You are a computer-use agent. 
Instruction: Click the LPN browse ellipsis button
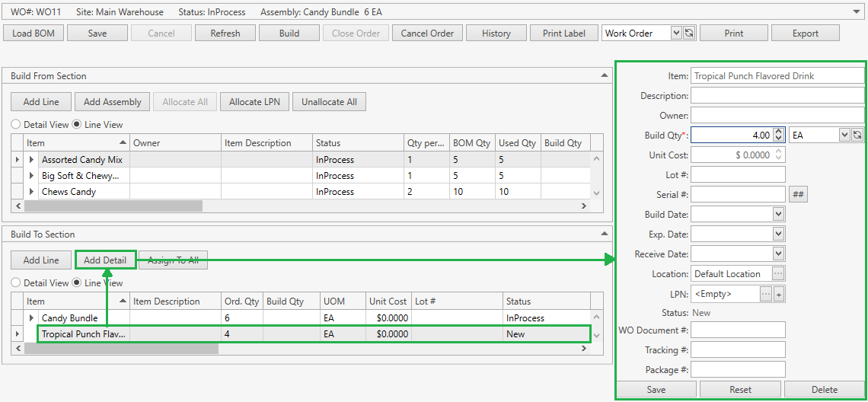tap(765, 294)
